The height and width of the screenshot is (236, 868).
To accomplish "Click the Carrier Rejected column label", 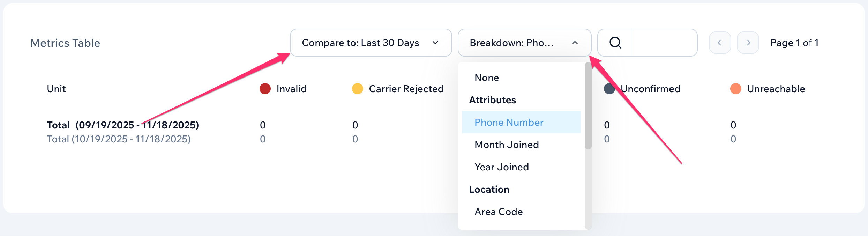I will [406, 89].
